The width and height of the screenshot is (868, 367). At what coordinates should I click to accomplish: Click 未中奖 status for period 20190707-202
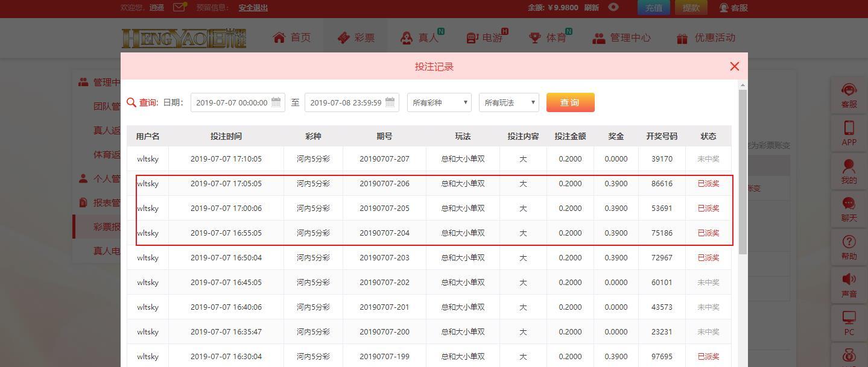point(708,283)
